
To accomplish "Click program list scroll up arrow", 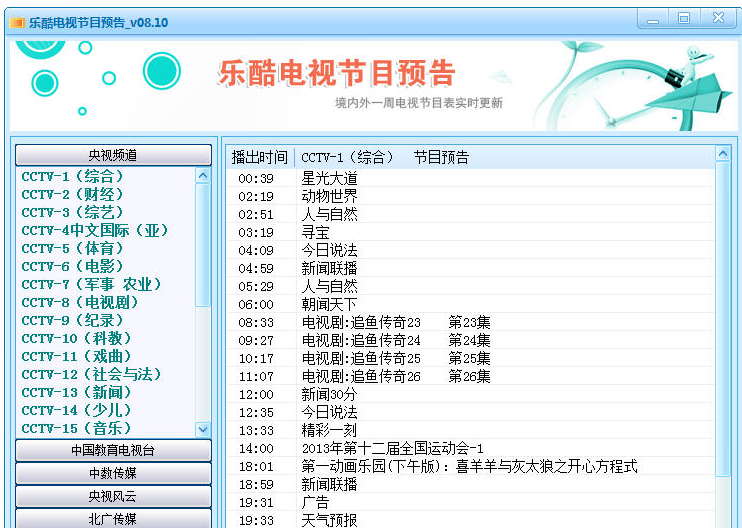I will [x=723, y=154].
